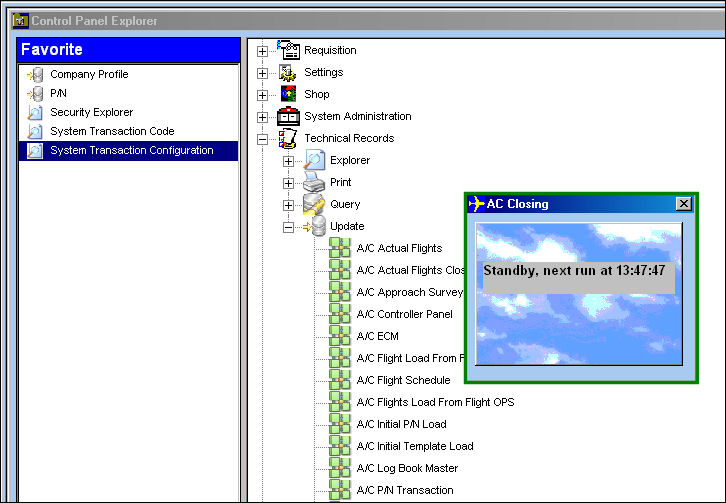Open A/C Flights Load From Flight OPS
The height and width of the screenshot is (503, 726).
[x=435, y=402]
